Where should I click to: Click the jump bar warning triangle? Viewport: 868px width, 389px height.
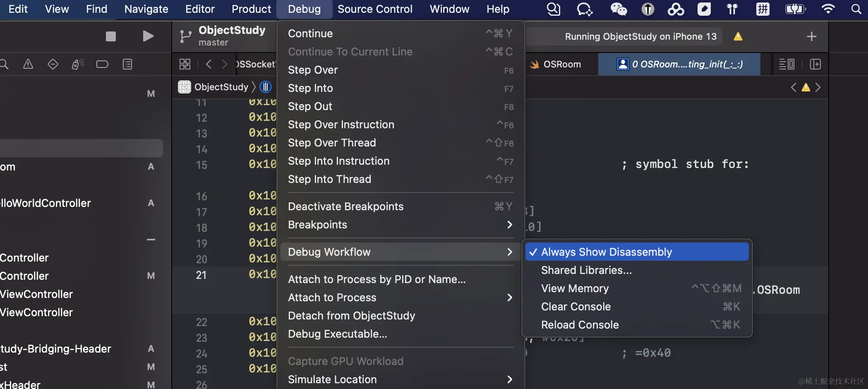point(806,87)
